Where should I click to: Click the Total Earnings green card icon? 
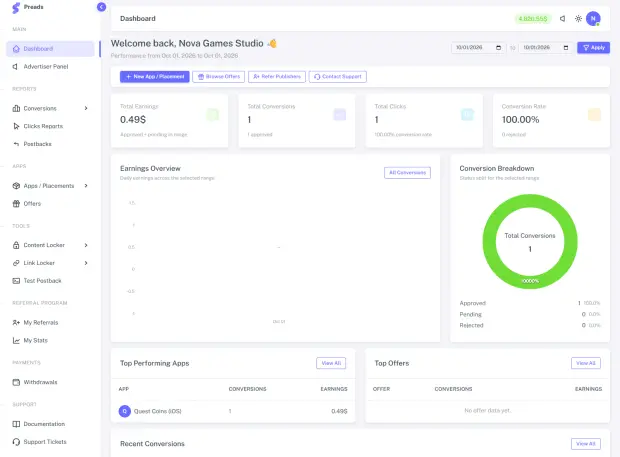tap(212, 115)
